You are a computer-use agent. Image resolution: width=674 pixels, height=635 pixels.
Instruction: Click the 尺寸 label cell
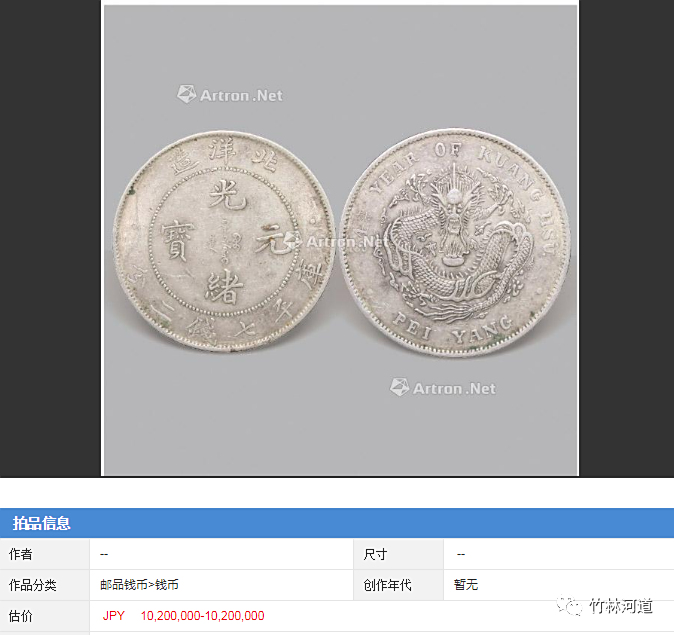click(398, 554)
